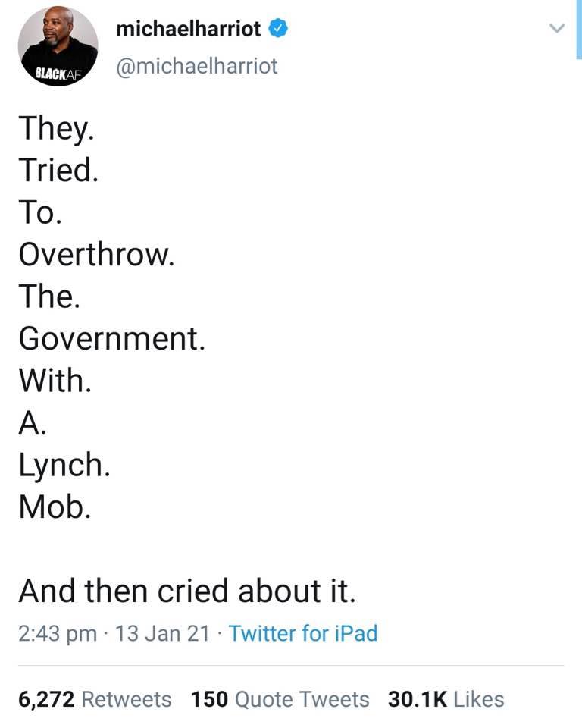
Task: Open michaelharriot's profile picture
Action: [58, 46]
